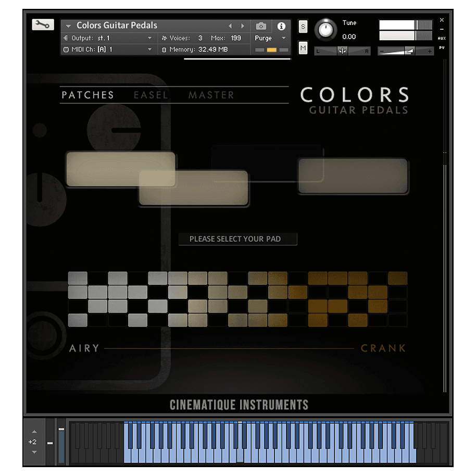Click the CRANK label

(x=383, y=348)
